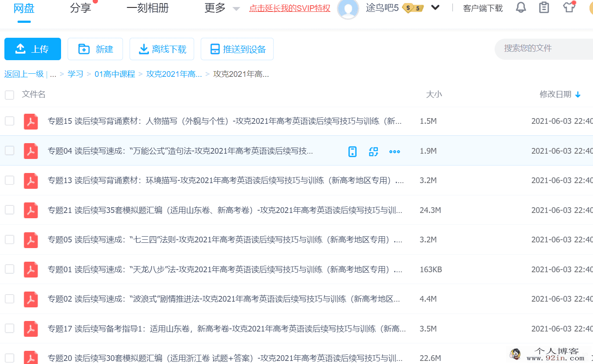Click PDF icon of 专题13 file
593x364 pixels.
[x=31, y=180]
